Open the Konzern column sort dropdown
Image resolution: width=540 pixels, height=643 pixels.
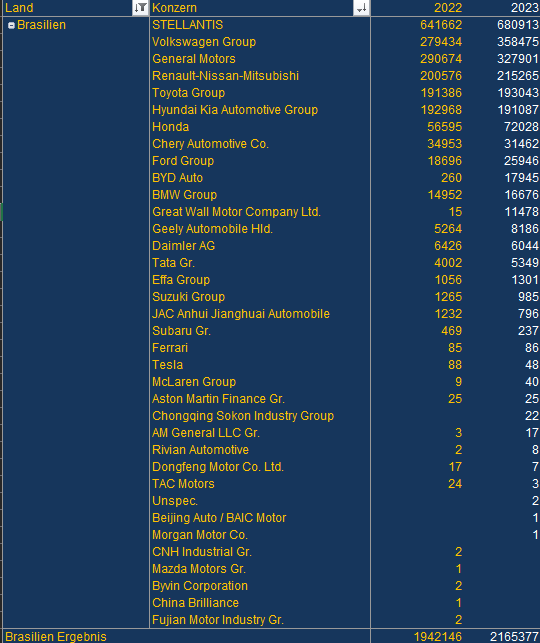coord(361,8)
